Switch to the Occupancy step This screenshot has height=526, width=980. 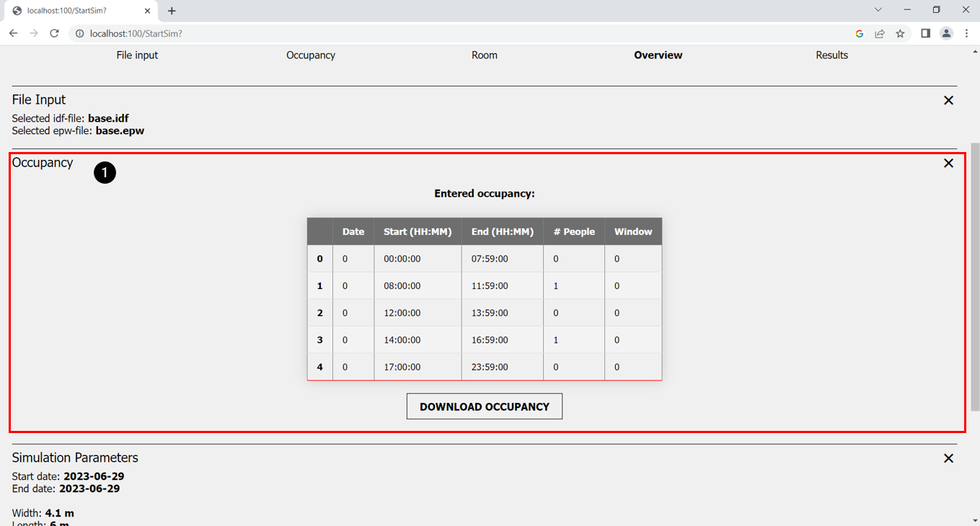tap(311, 55)
